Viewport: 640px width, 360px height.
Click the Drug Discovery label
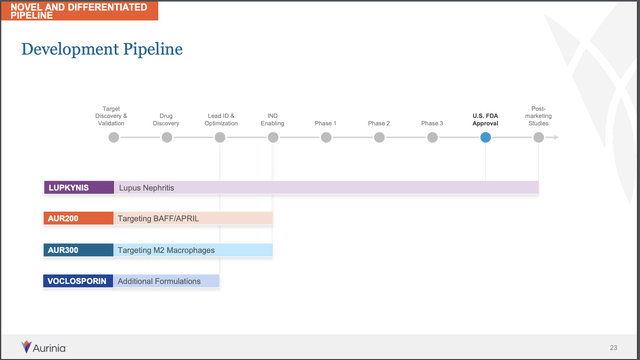pyautogui.click(x=166, y=120)
